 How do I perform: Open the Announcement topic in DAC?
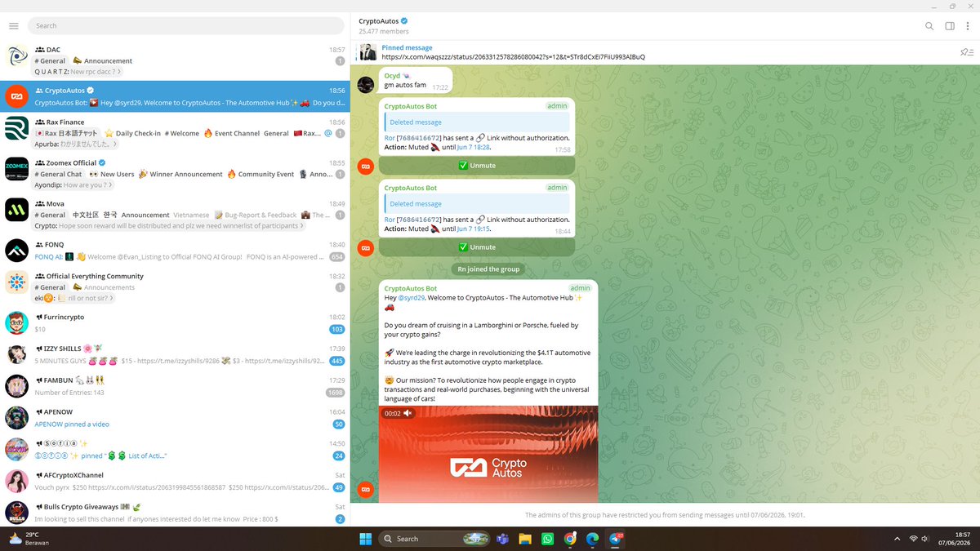click(102, 61)
